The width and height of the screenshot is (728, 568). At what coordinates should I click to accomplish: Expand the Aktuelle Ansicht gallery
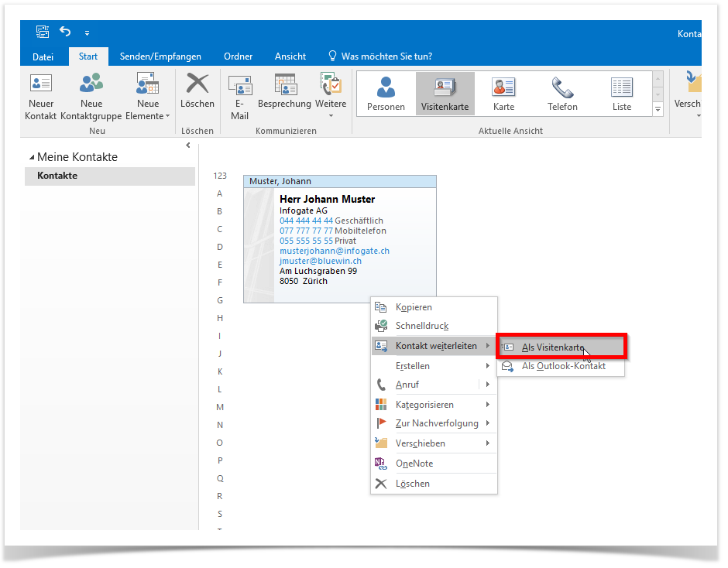pos(658,109)
